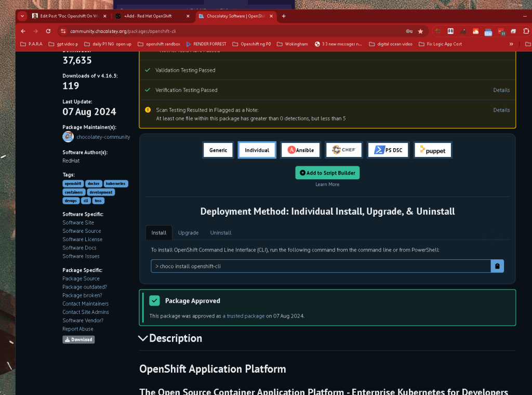Close the Add Red Hat OpenShift tab

coord(188,16)
